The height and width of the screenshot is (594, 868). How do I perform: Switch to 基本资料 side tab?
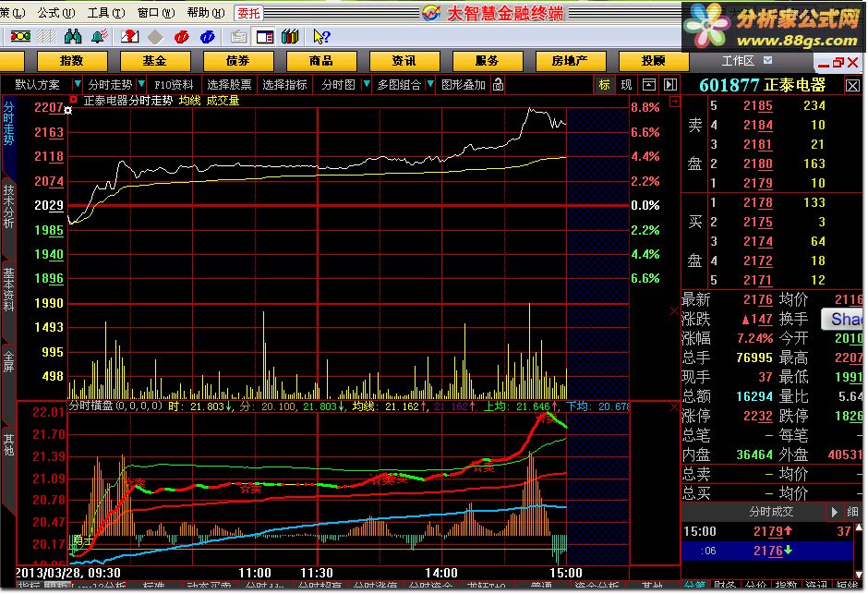[x=8, y=289]
